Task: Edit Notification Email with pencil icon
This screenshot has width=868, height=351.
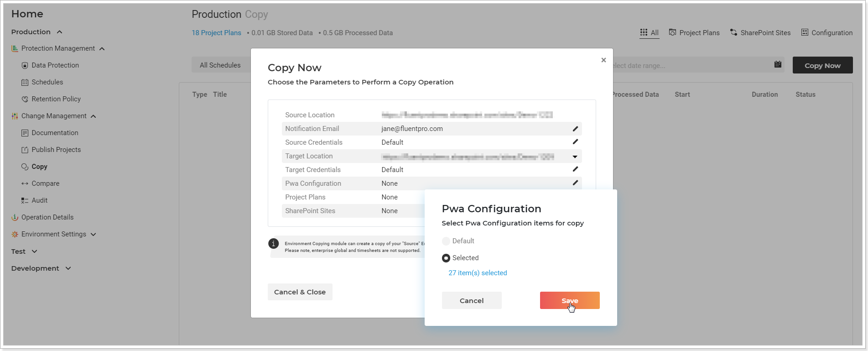Action: point(575,129)
